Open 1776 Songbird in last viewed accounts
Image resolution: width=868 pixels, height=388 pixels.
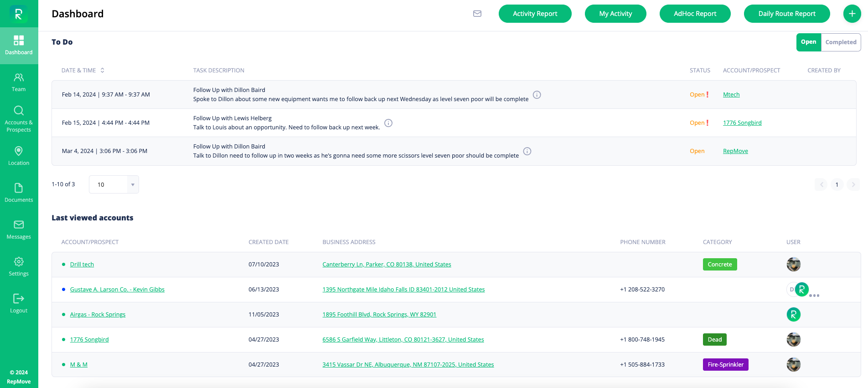[89, 340]
